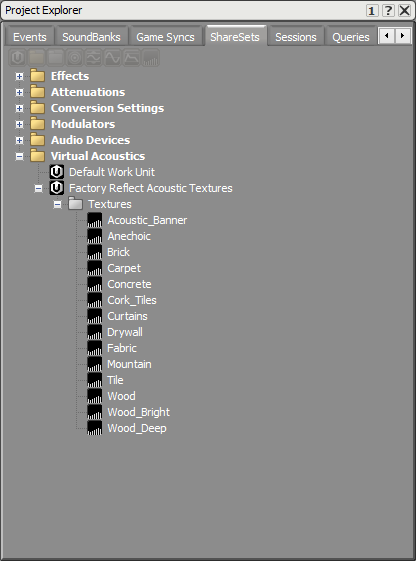Click the new Acoustic Texture toolbar icon
Viewport: 416px width, 561px height.
pyautogui.click(x=150, y=58)
